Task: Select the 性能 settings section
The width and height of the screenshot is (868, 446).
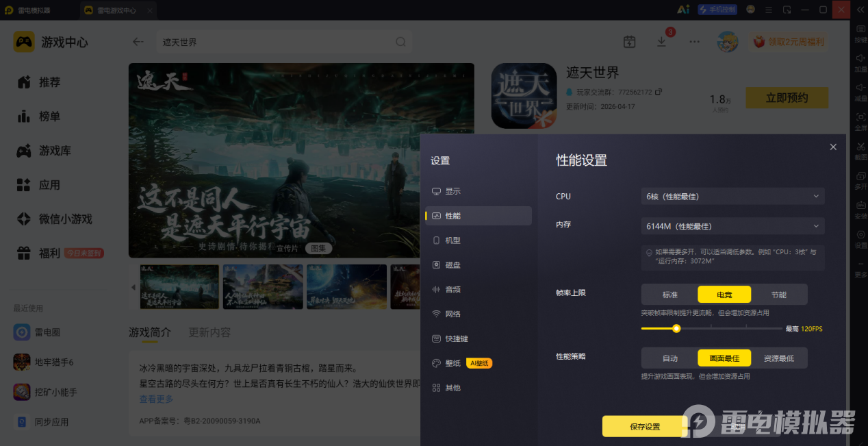Action: (478, 216)
